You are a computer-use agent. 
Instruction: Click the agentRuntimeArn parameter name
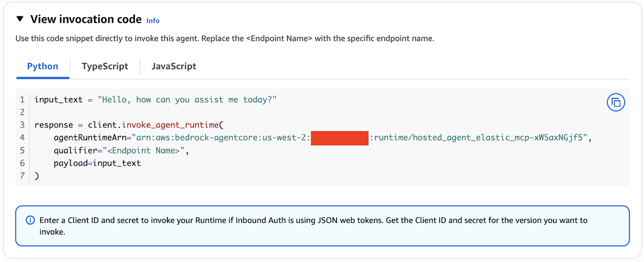90,138
